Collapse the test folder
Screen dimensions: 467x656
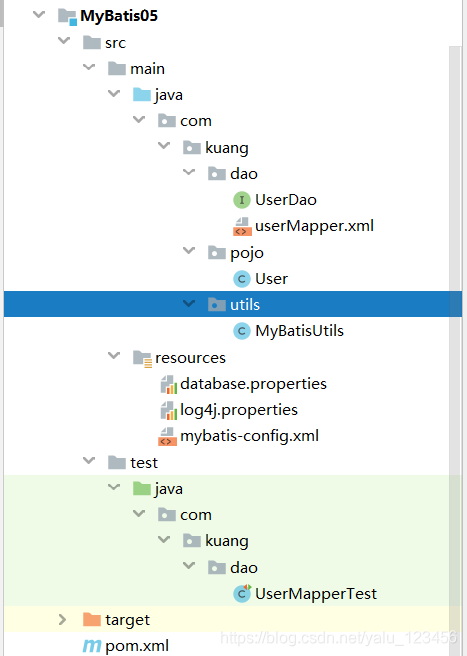click(89, 461)
